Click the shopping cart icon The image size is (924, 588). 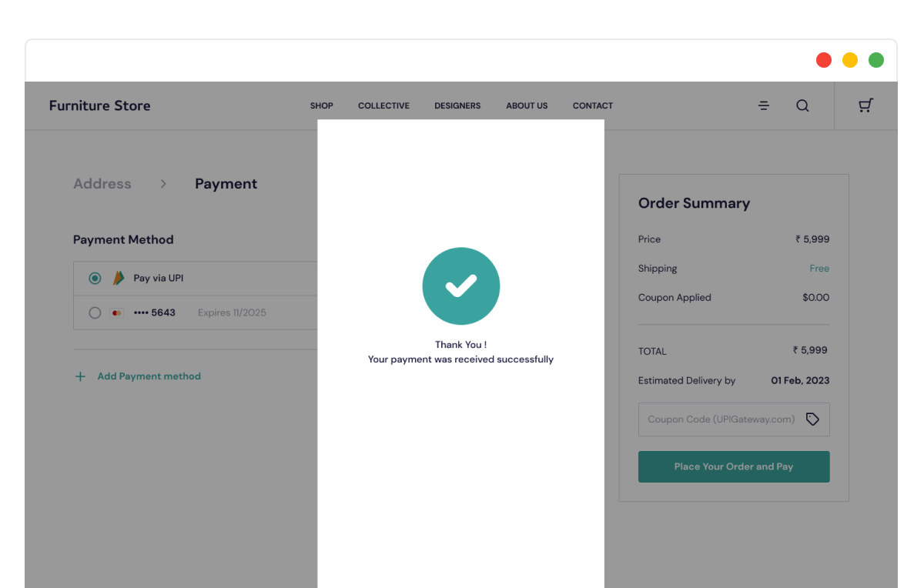tap(865, 105)
